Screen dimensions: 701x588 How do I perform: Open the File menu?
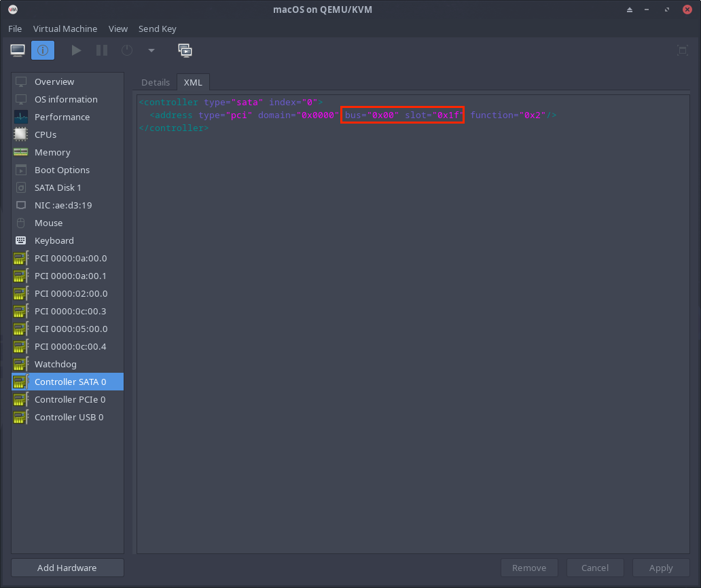tap(15, 29)
